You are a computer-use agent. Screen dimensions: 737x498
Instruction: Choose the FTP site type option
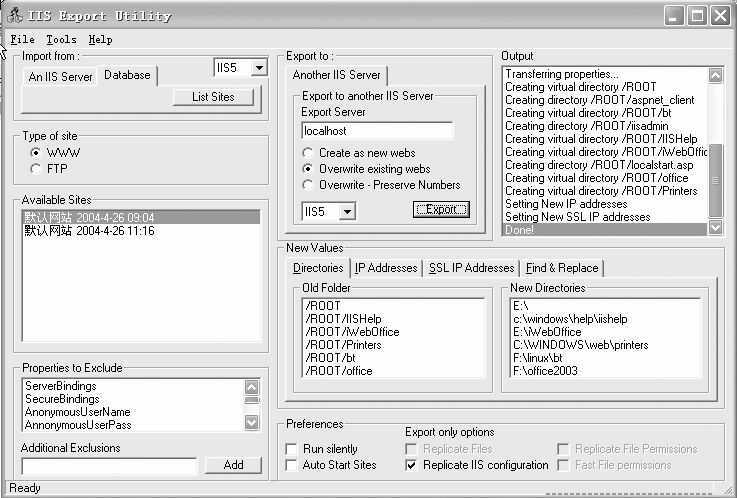[x=37, y=169]
